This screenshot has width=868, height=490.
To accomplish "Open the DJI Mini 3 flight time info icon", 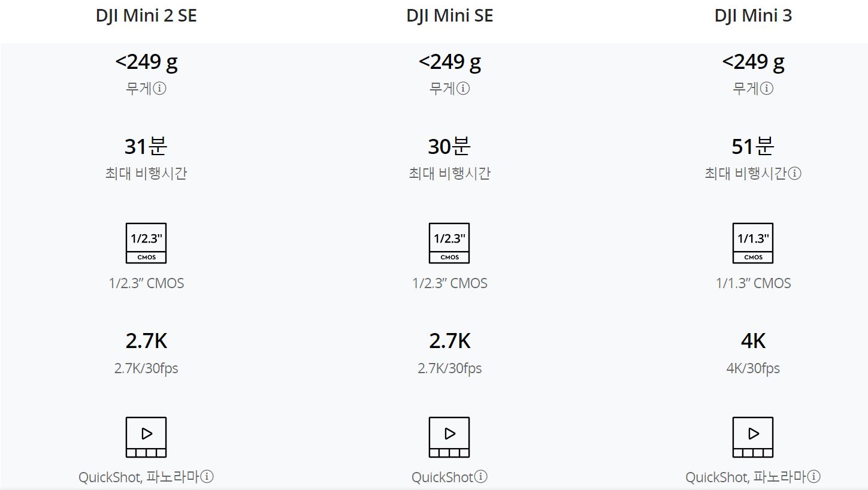I will [x=794, y=174].
